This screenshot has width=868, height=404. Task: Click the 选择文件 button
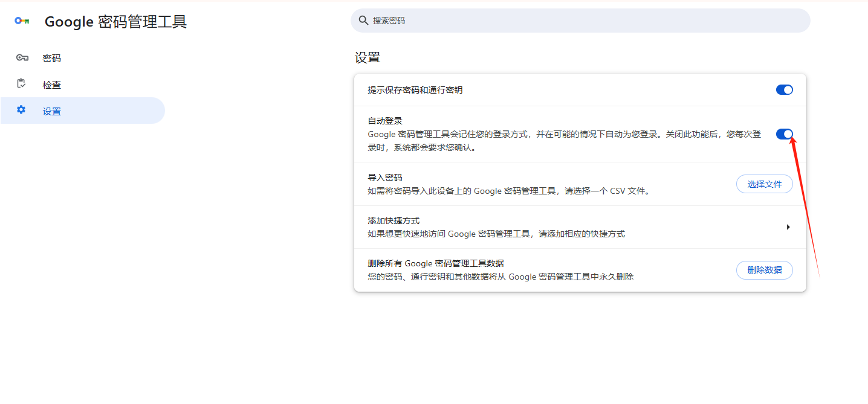(764, 184)
